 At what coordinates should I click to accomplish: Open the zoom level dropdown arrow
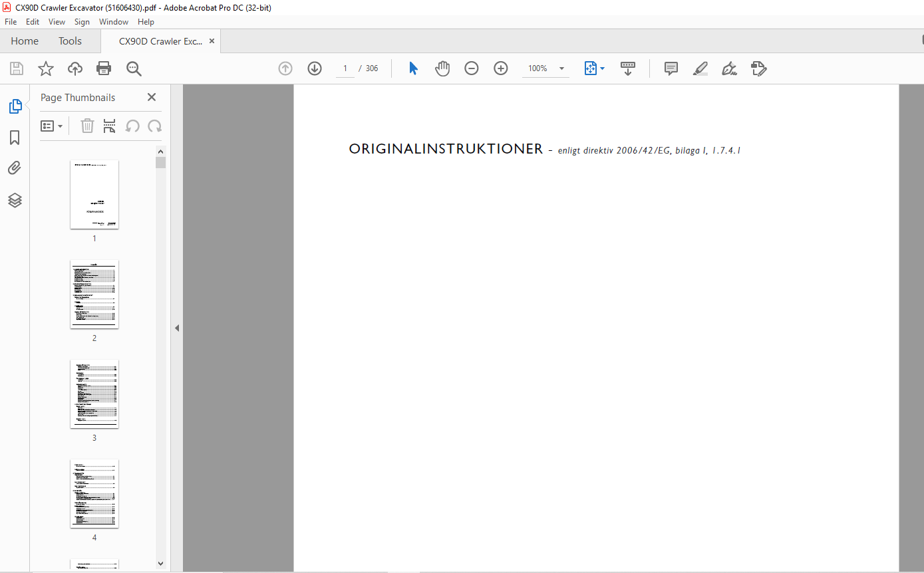[561, 68]
